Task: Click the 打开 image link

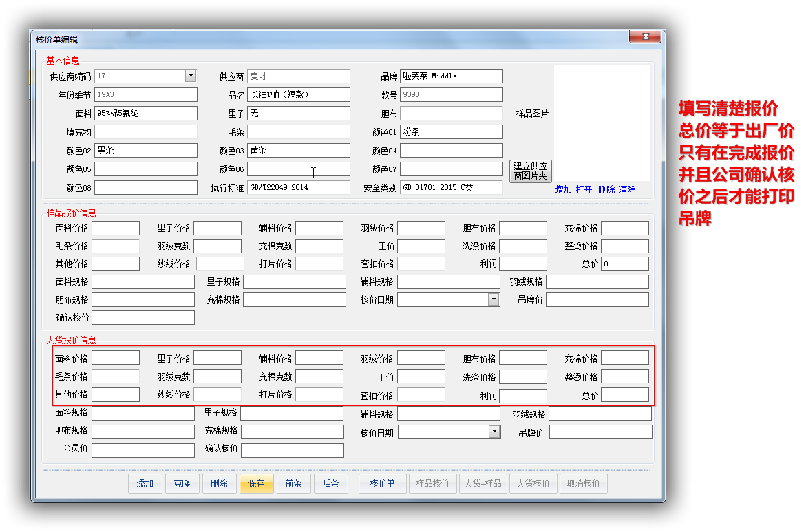Action: tap(584, 189)
